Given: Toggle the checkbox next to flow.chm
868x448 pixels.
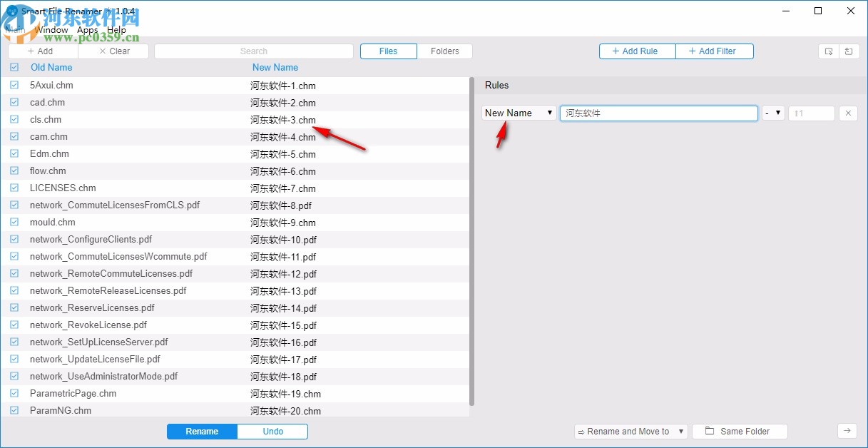Looking at the screenshot, I should click(x=14, y=170).
